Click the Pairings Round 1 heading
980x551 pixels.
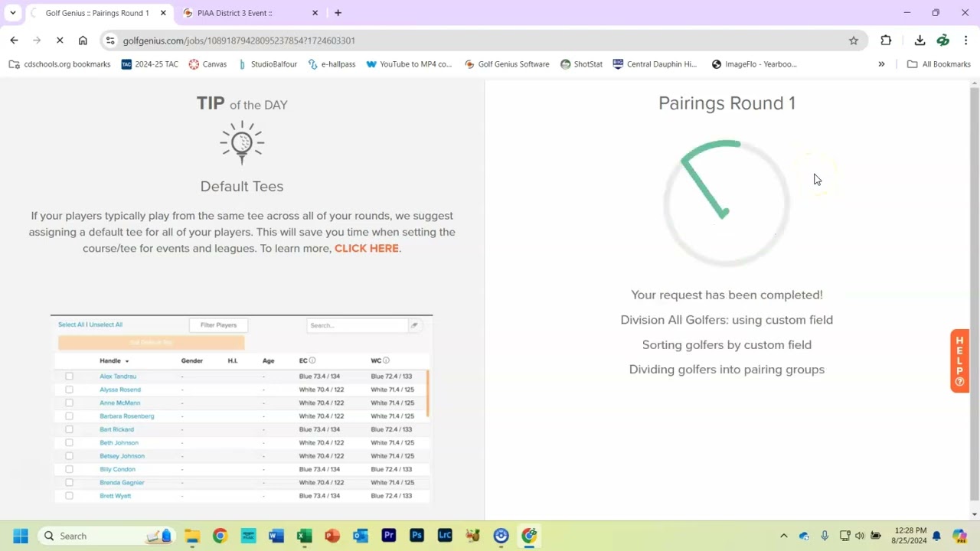pyautogui.click(x=727, y=103)
